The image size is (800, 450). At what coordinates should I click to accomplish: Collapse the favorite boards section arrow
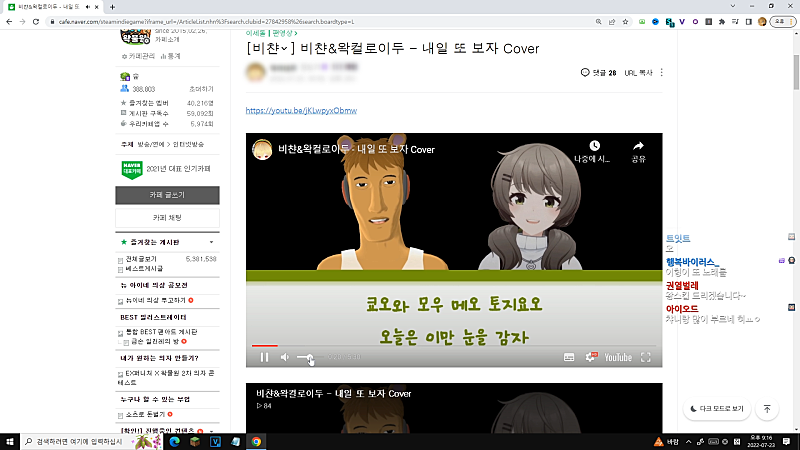coord(211,242)
